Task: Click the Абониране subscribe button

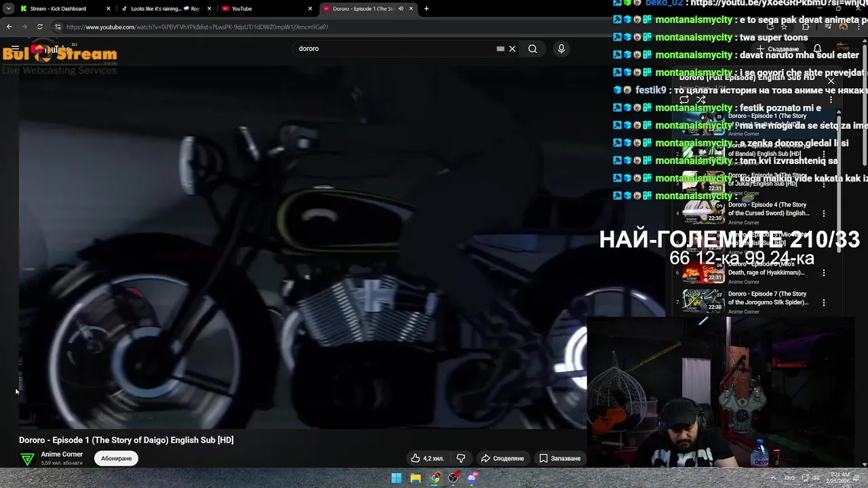Action: 117,458
